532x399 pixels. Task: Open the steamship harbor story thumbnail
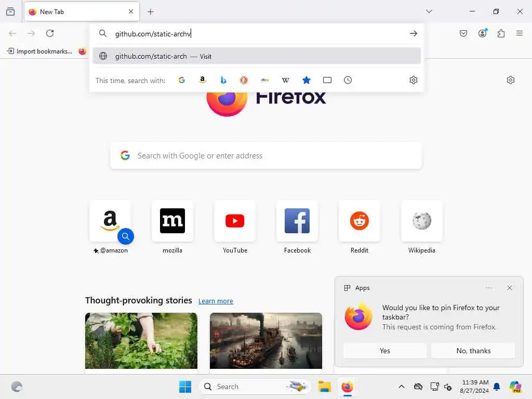click(266, 341)
